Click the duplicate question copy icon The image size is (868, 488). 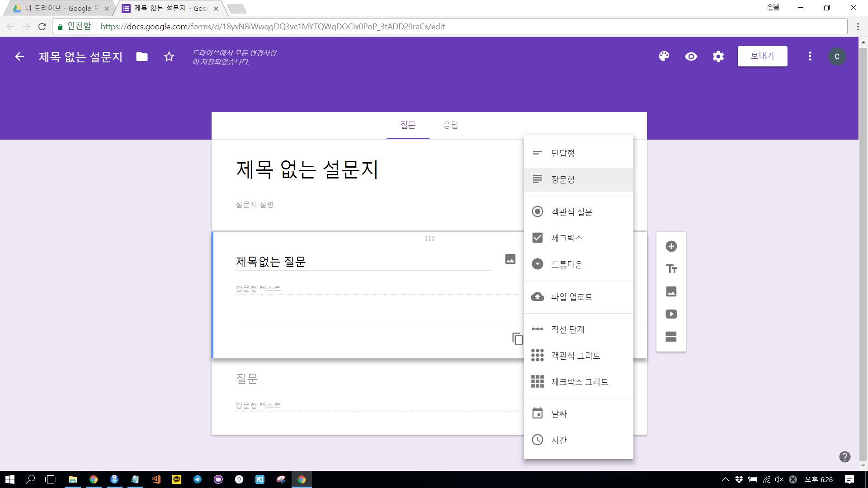click(x=517, y=338)
